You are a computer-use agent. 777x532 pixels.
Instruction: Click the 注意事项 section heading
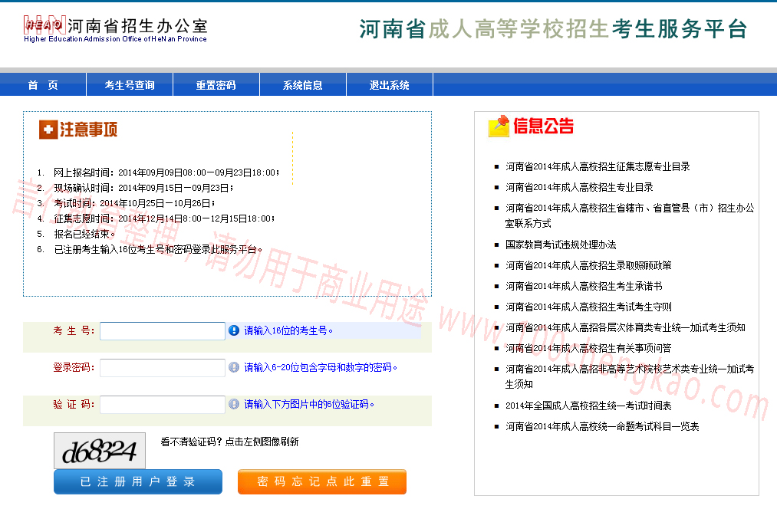[x=89, y=130]
